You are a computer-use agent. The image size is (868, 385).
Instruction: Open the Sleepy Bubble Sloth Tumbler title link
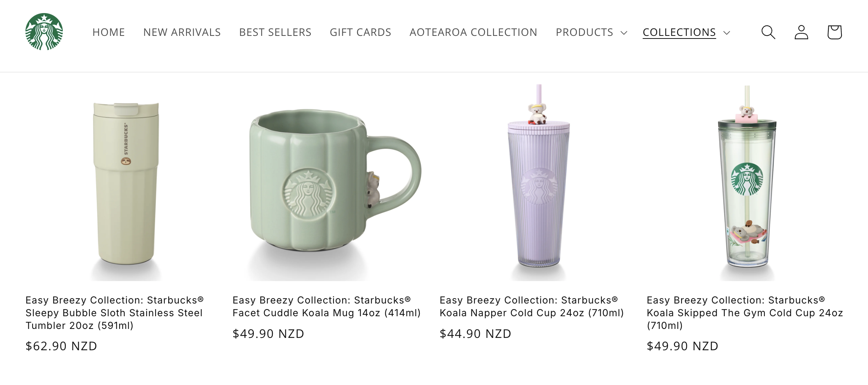pyautogui.click(x=114, y=313)
